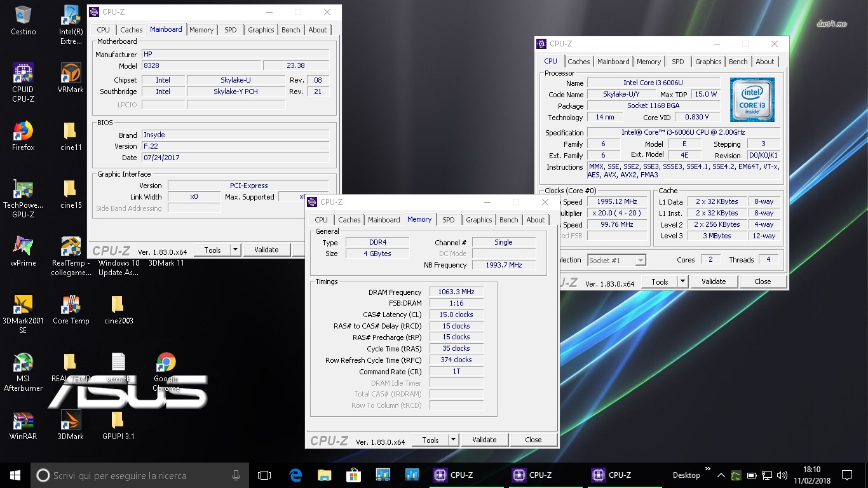Open Task View in the taskbar
The image size is (868, 488).
pos(264,475)
